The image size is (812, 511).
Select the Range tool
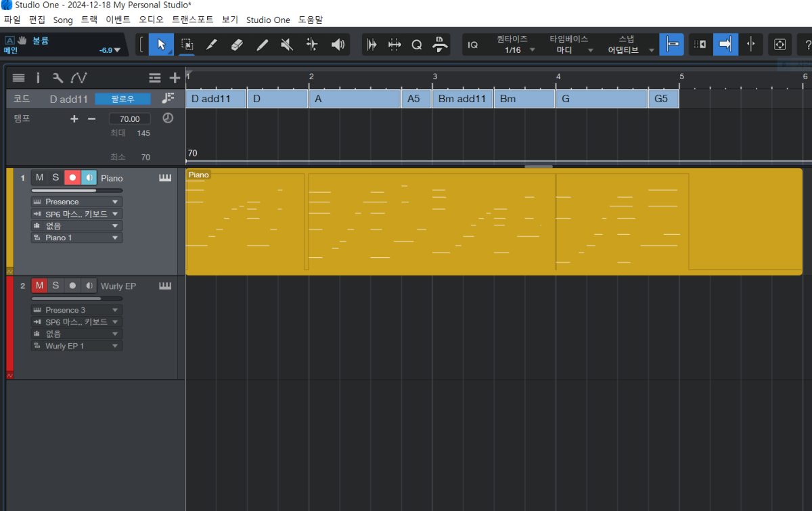click(x=187, y=45)
